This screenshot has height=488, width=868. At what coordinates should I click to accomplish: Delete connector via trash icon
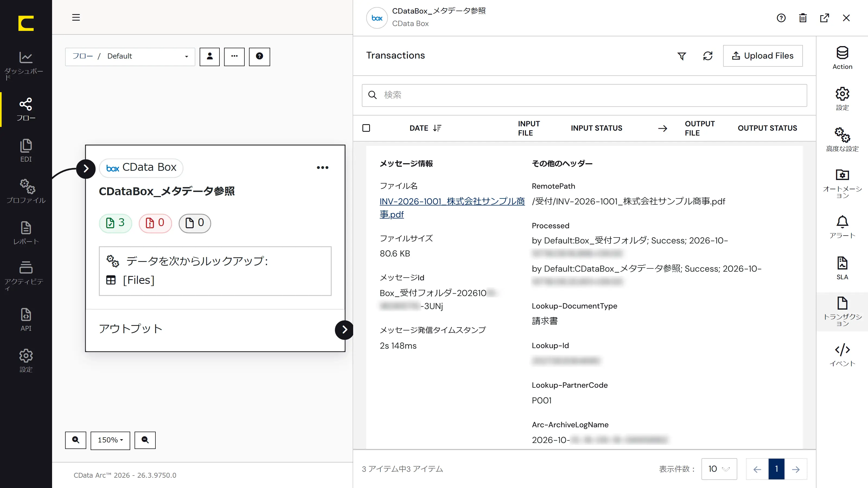click(803, 18)
